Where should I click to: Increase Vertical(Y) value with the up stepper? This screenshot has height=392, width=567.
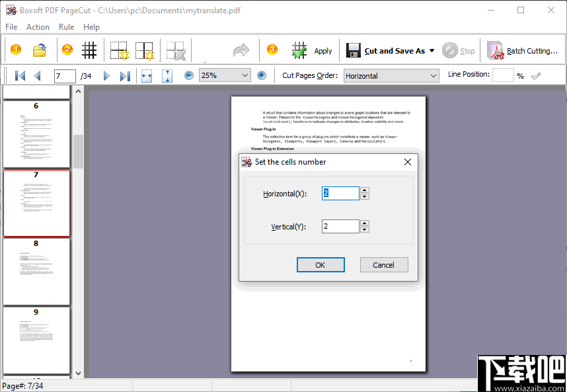[x=364, y=223]
